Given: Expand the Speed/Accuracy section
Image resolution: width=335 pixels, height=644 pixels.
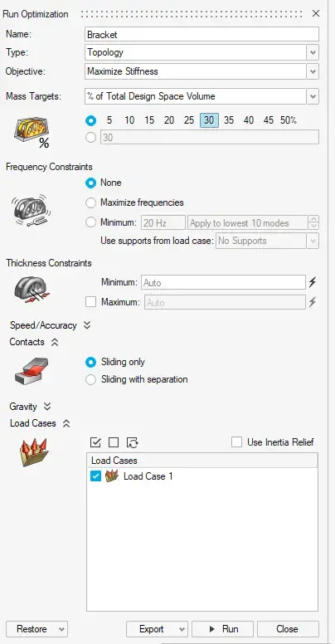Looking at the screenshot, I should point(87,325).
